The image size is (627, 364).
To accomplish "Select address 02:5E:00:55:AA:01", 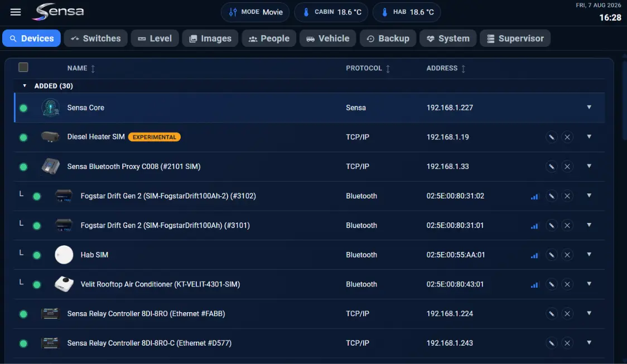I will 455,255.
